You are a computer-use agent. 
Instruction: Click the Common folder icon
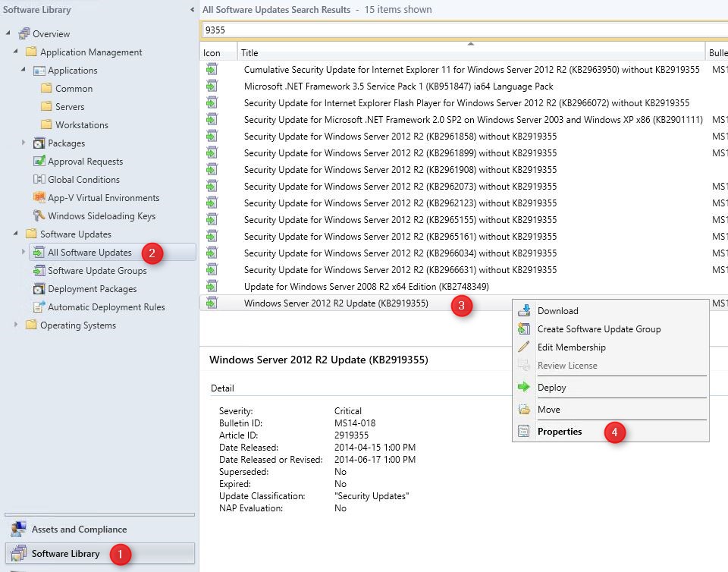(x=46, y=88)
